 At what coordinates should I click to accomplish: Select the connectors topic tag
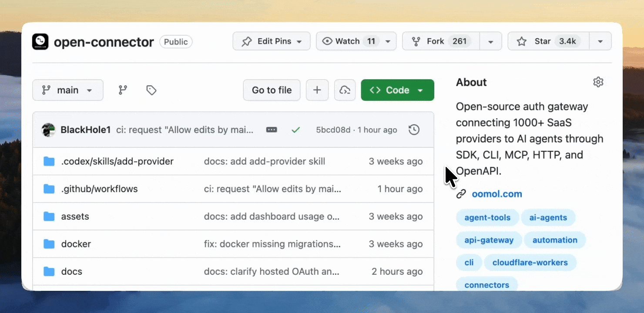point(487,285)
